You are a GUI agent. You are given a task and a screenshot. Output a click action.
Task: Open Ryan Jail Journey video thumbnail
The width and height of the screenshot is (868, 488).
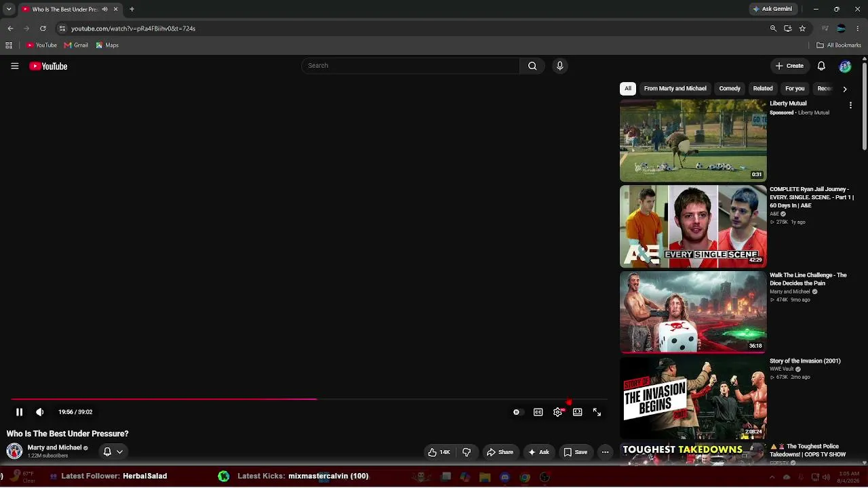tap(693, 226)
